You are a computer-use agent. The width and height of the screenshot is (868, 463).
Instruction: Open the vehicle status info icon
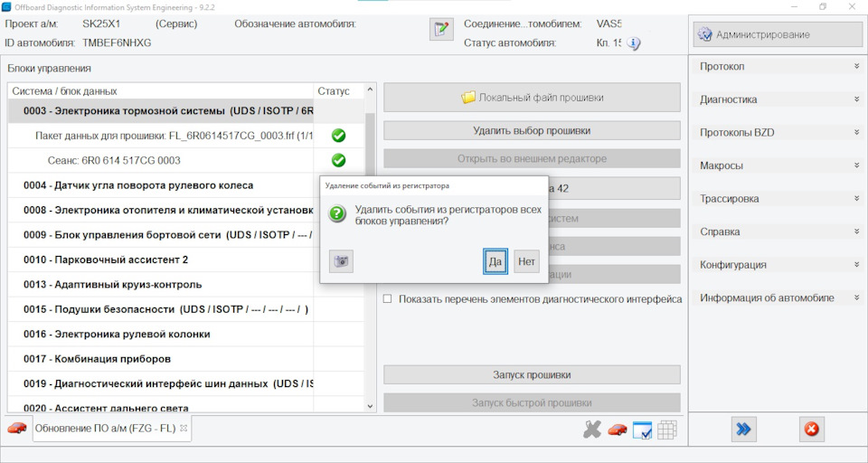(x=633, y=43)
